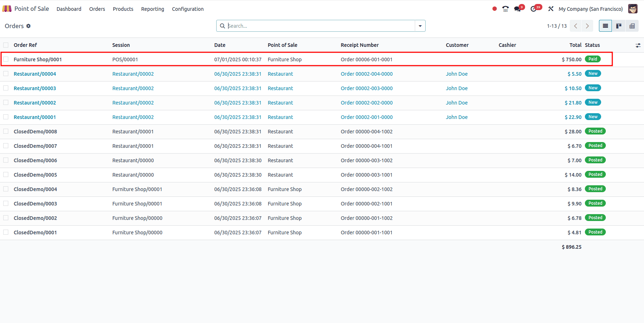Click the red recording indicator dot

494,9
